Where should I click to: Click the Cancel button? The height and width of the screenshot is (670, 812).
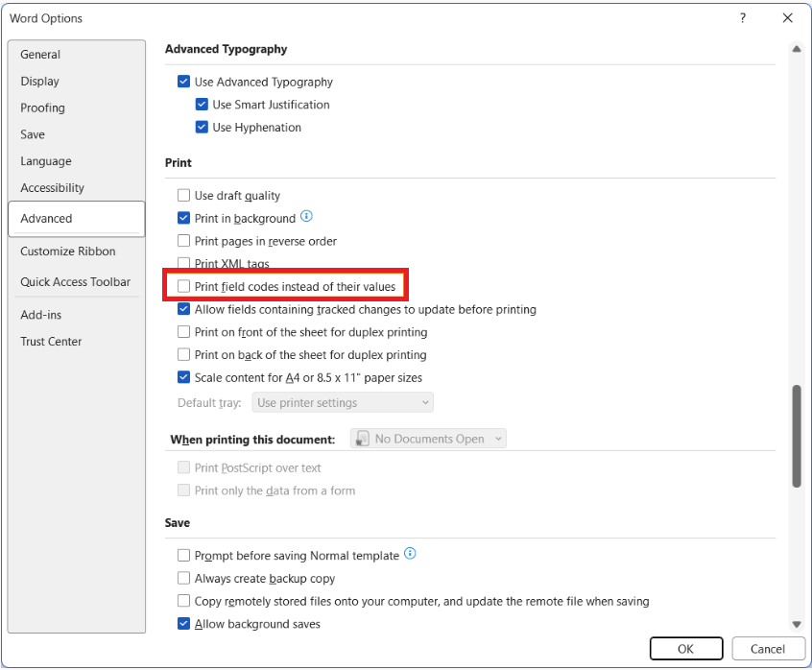coord(768,649)
